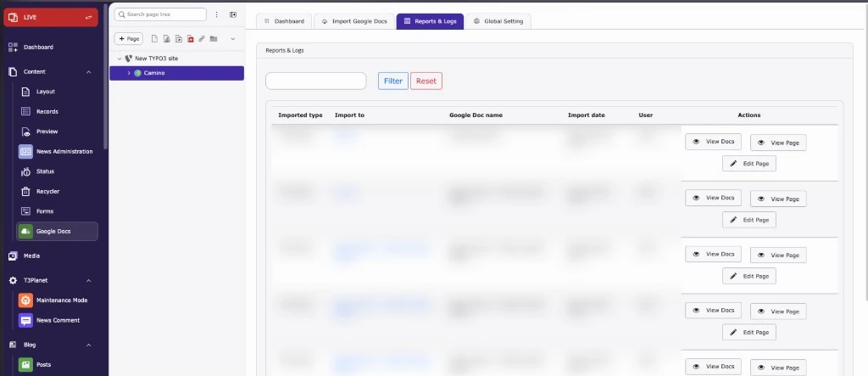Click the log filter text field
The height and width of the screenshot is (376, 868).
[x=316, y=81]
